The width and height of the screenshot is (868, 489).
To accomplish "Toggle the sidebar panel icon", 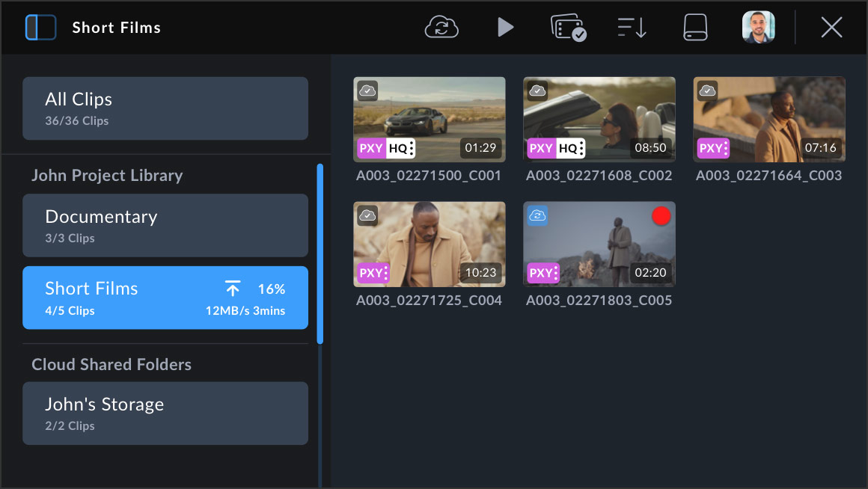I will point(40,28).
